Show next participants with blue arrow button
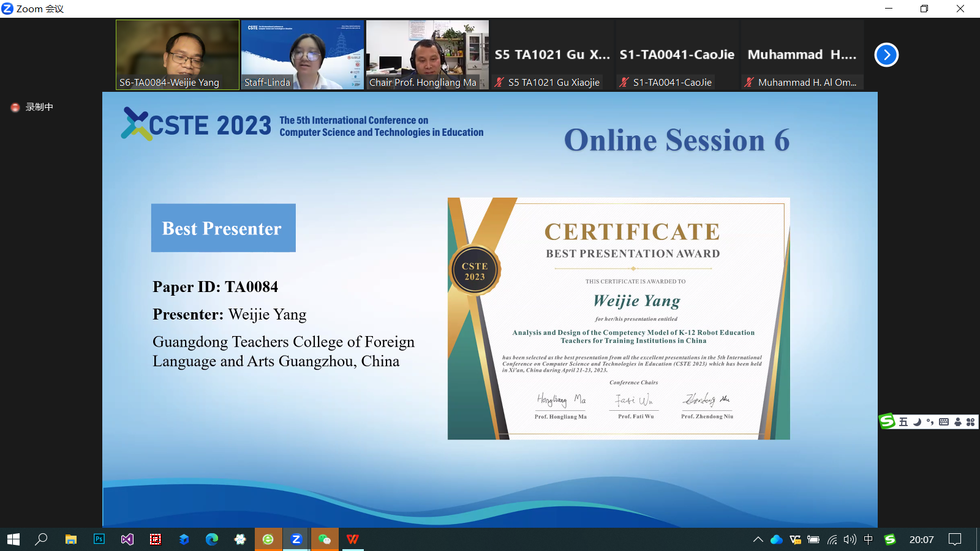The width and height of the screenshot is (980, 551). pos(886,55)
